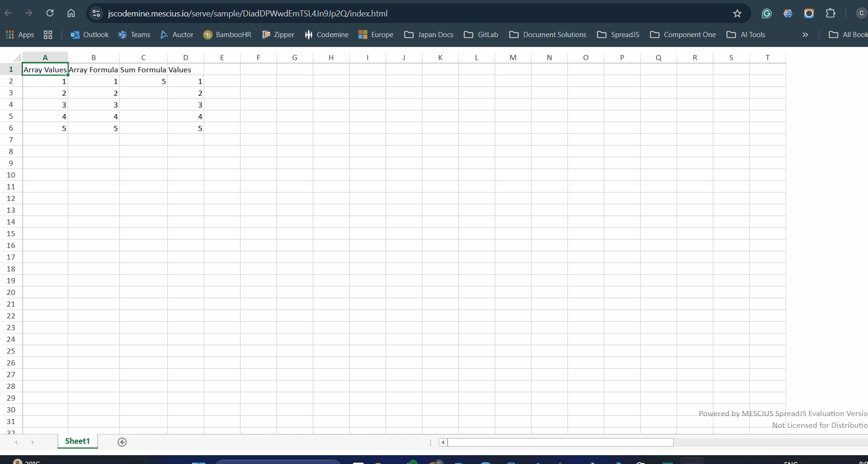
Task: Expand the AI Tools bookmarks folder
Action: (746, 35)
